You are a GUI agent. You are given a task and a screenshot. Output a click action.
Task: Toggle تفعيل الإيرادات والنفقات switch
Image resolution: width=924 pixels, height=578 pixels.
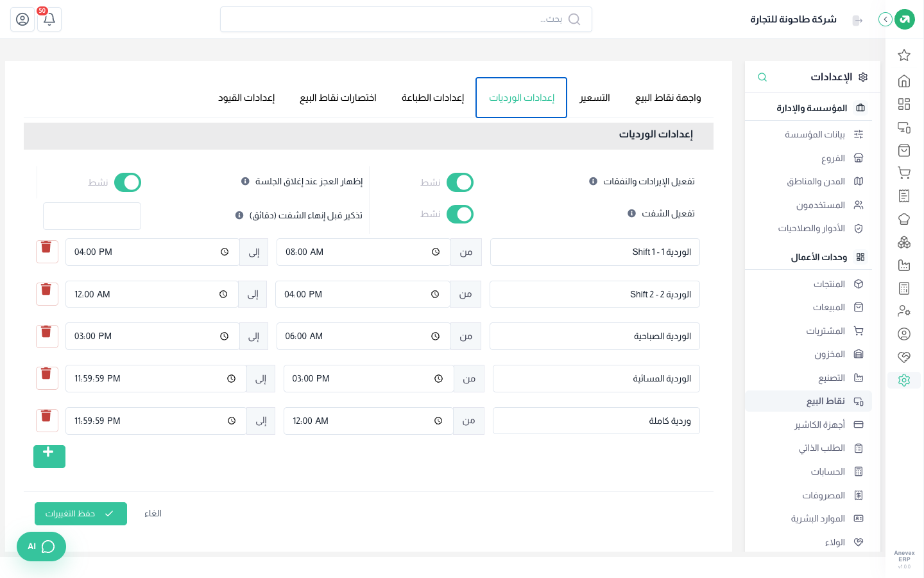point(460,182)
